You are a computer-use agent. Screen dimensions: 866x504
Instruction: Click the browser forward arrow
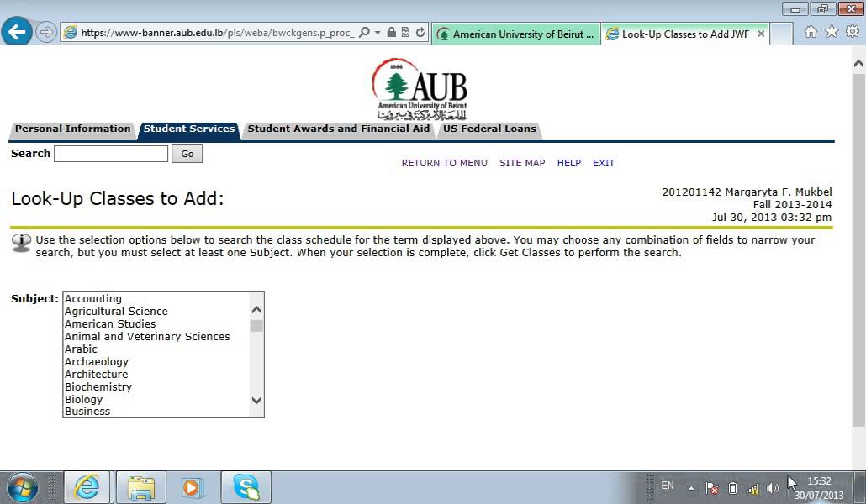[46, 32]
